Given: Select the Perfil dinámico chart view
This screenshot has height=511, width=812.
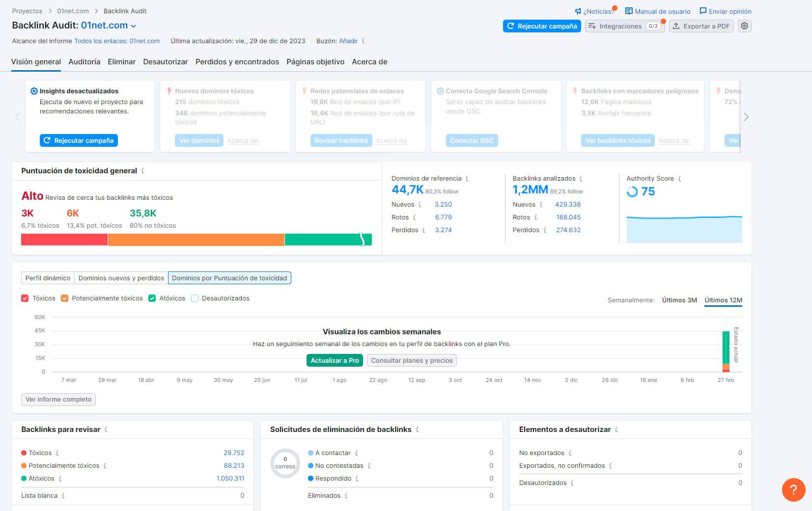Looking at the screenshot, I should (48, 278).
